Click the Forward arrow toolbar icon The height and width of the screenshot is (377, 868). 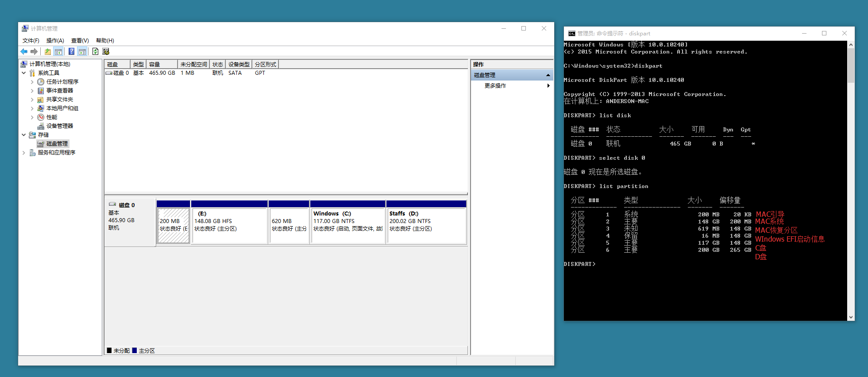34,52
